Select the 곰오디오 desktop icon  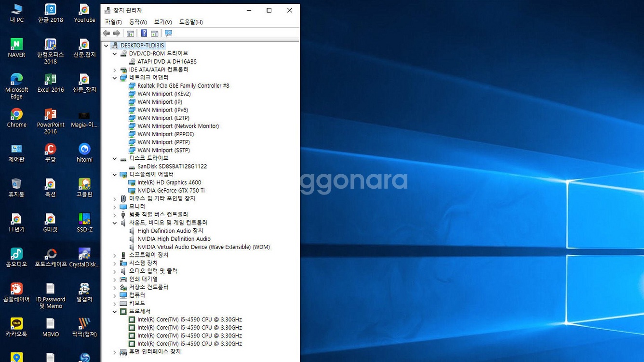tap(16, 257)
